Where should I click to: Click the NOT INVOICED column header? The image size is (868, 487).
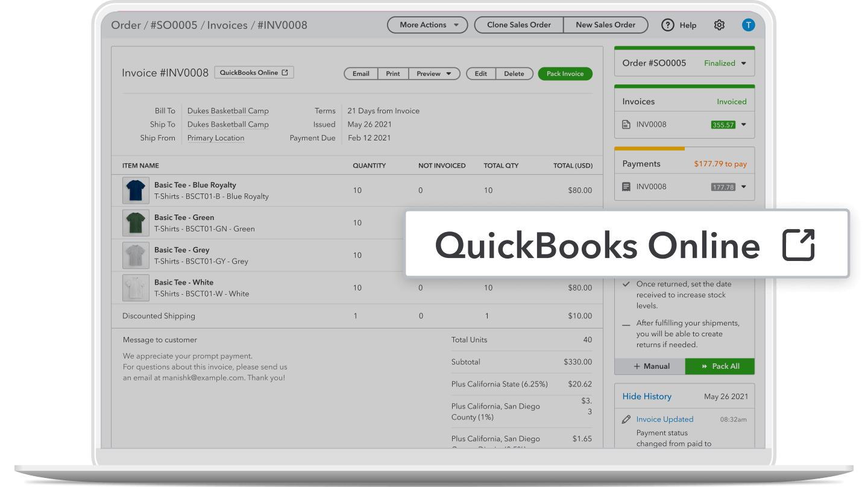(442, 166)
